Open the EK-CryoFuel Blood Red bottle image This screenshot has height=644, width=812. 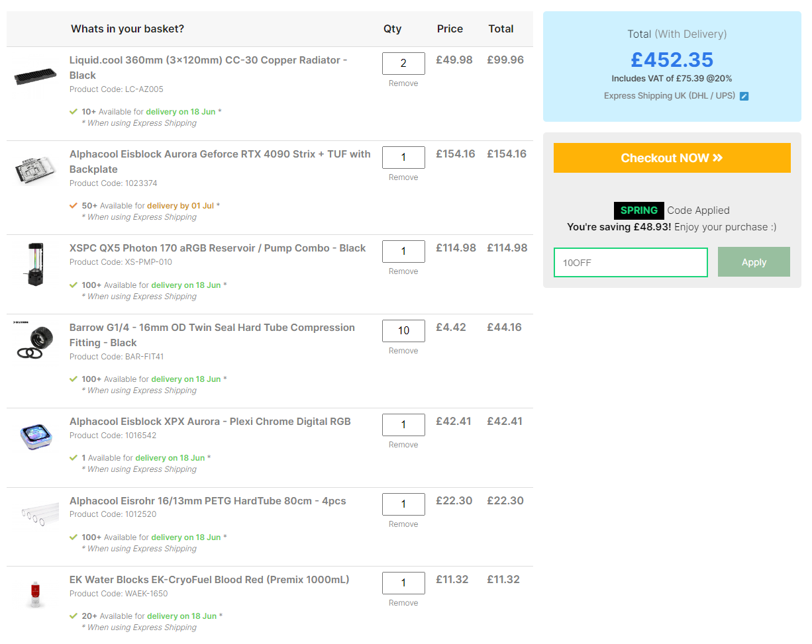pyautogui.click(x=34, y=594)
